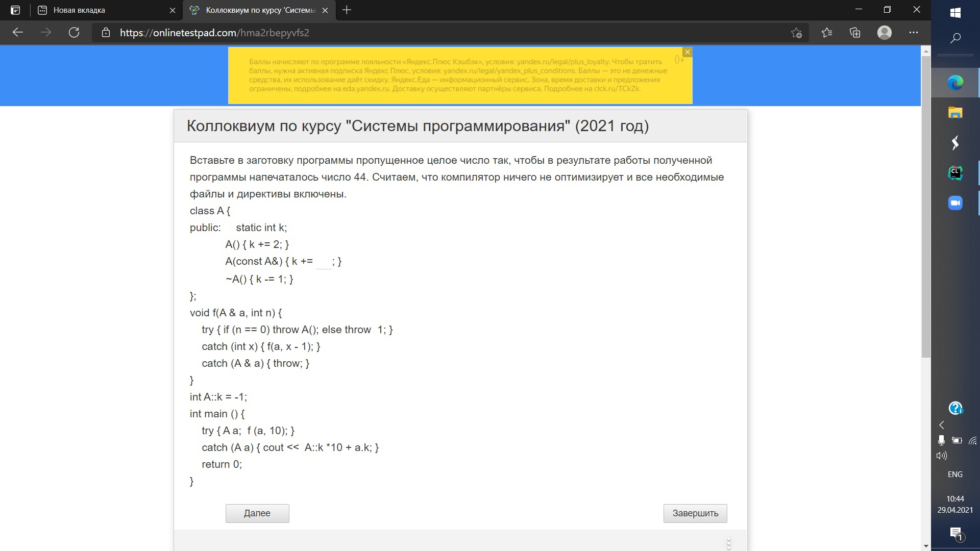Screen dimensions: 980x551
Task: Click the code line "A() { k += 2; }"
Action: tap(257, 244)
